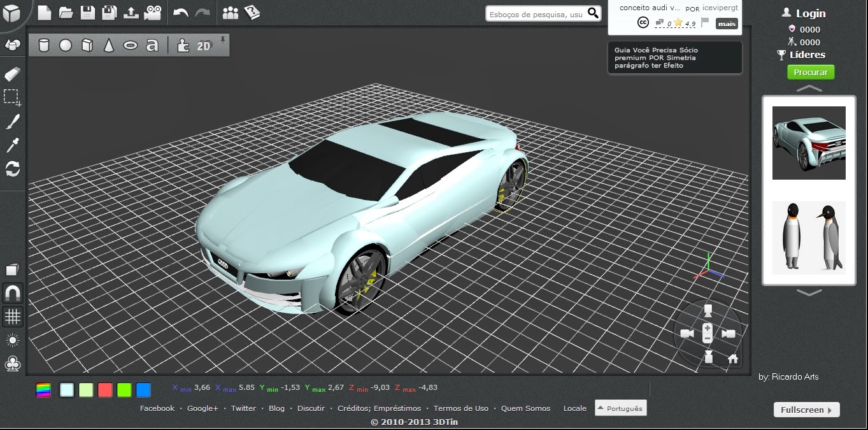The height and width of the screenshot is (430, 868).
Task: Collapse the gallery with the bottom chevron
Action: point(809,293)
